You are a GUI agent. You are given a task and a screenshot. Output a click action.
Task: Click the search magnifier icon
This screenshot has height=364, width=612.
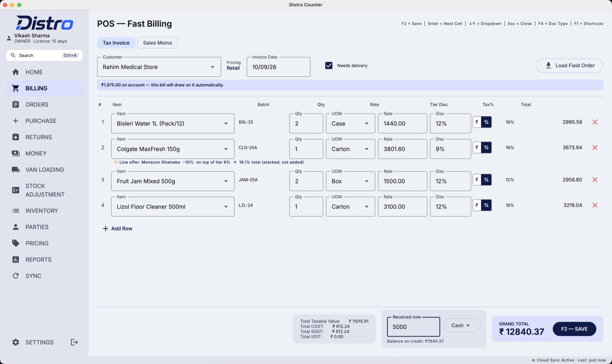(x=13, y=55)
